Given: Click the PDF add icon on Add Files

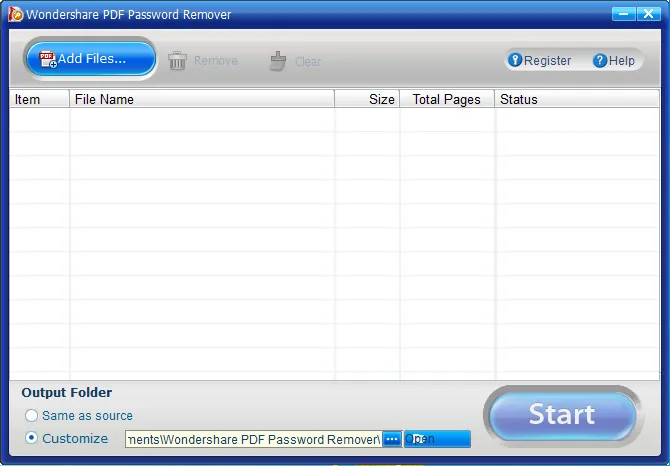Looking at the screenshot, I should tap(48, 59).
